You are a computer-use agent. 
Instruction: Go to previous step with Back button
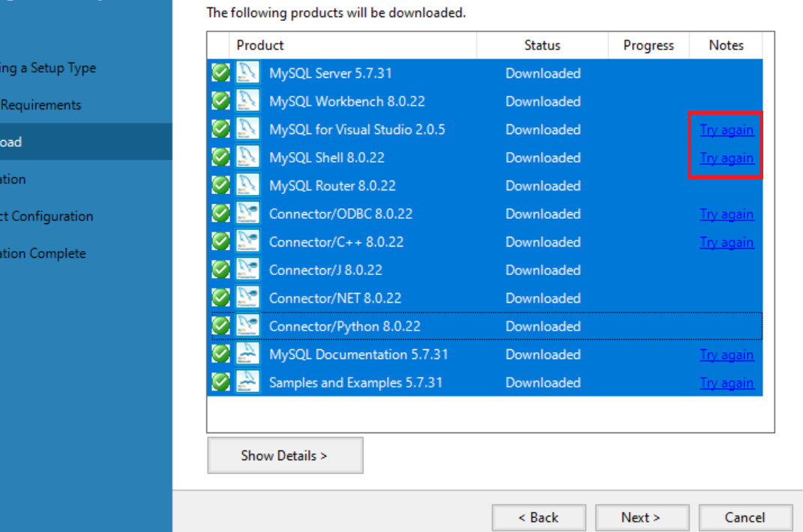pos(539,518)
